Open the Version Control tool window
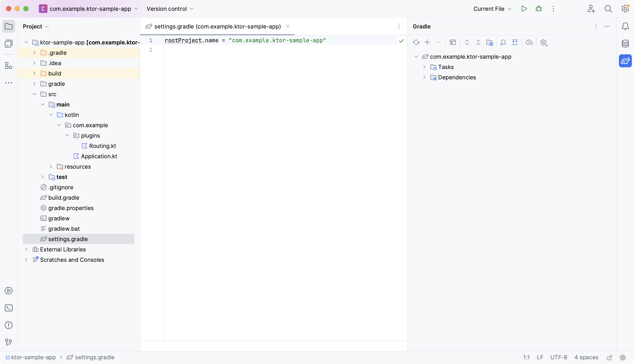The image size is (634, 364). click(8, 342)
